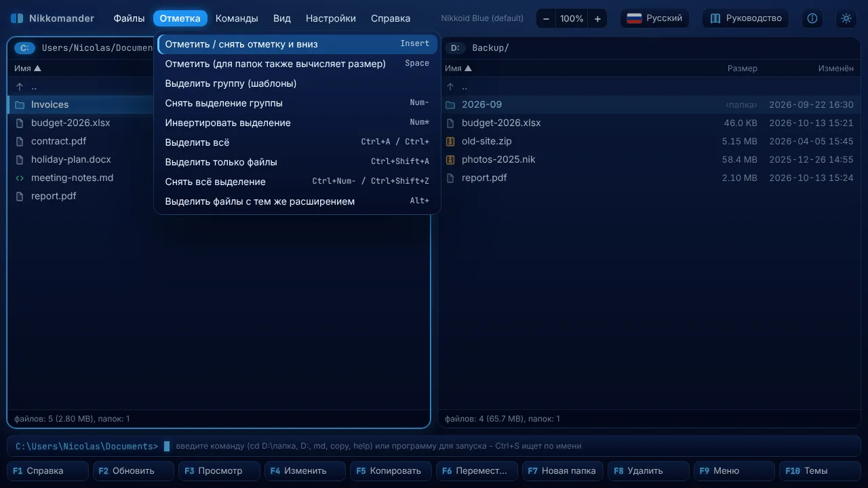Open the C: drive selector
The height and width of the screenshot is (488, 868).
click(24, 47)
